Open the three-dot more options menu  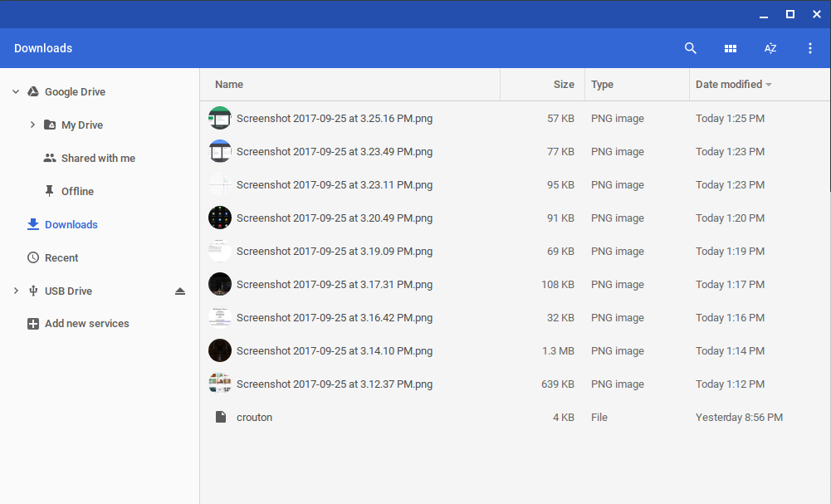(x=810, y=48)
